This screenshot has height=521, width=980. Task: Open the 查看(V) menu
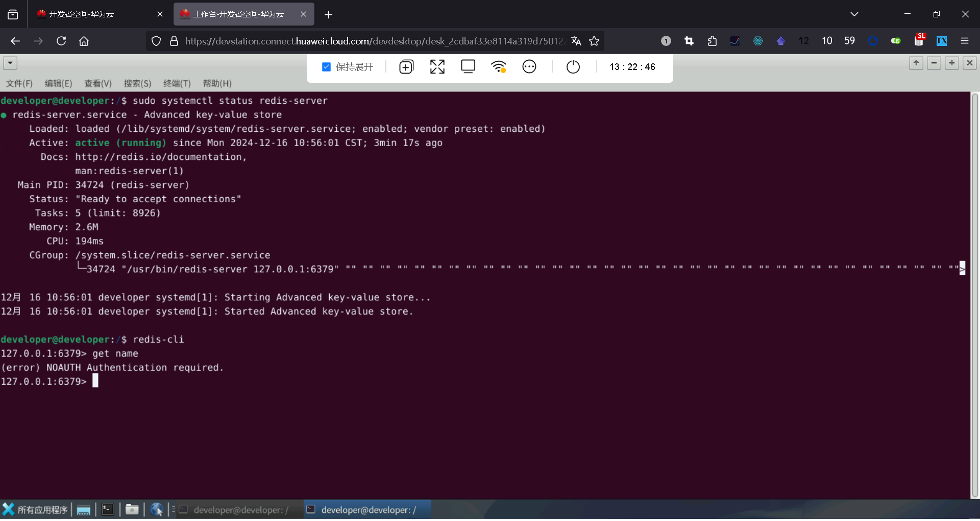[x=98, y=83]
